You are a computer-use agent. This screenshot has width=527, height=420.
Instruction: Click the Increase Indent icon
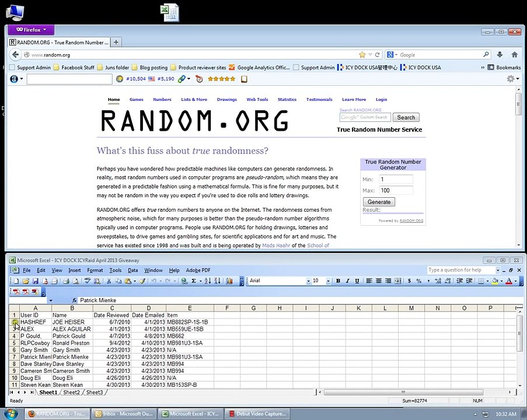469,281
